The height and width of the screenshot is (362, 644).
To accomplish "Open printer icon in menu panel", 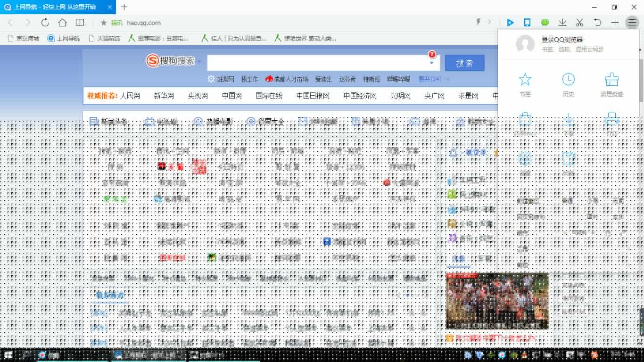I will coord(612,119).
